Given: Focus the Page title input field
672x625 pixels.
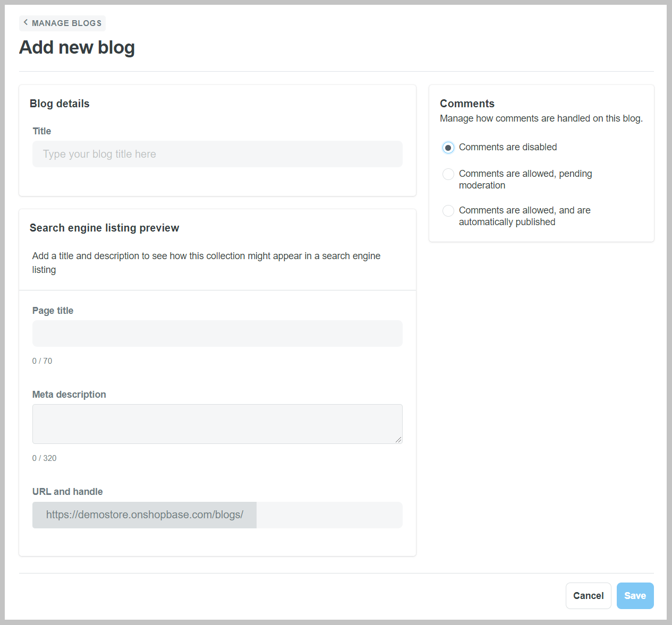Looking at the screenshot, I should click(x=217, y=333).
